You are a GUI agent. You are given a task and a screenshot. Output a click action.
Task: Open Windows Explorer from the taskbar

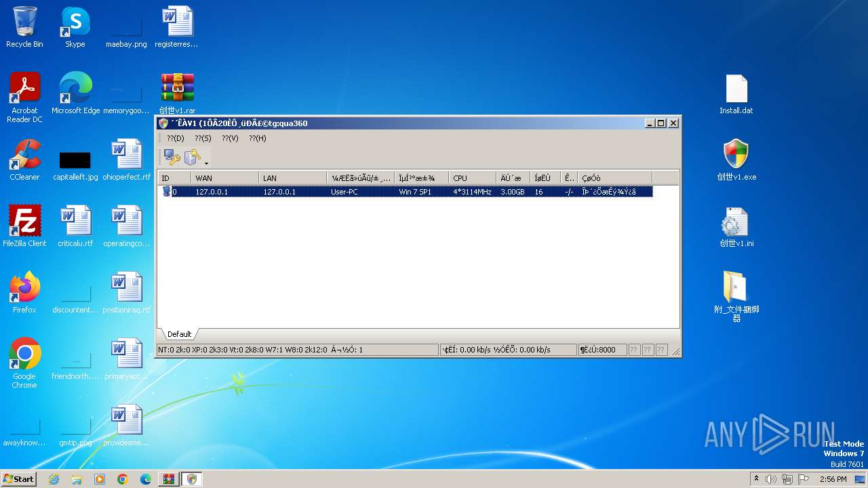coord(77,479)
